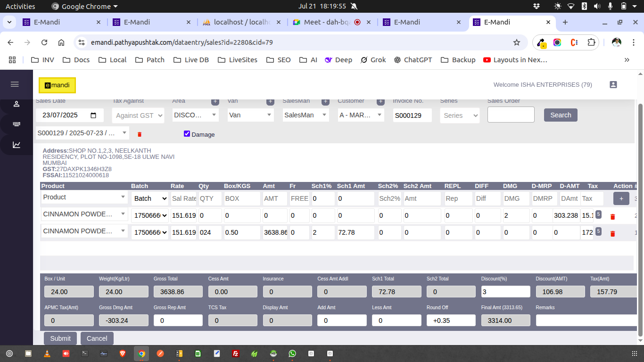
Task: Click the Invoice No. field S000129
Action: click(x=413, y=115)
